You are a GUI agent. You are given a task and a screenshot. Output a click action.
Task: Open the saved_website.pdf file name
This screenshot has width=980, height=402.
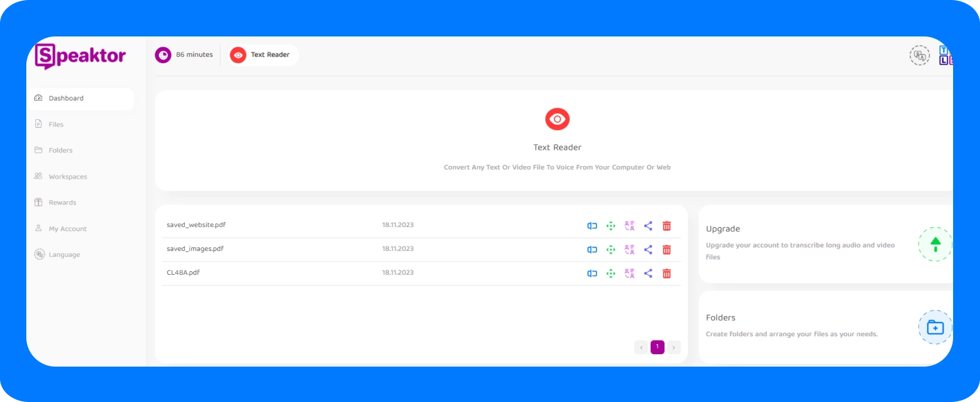click(x=196, y=225)
